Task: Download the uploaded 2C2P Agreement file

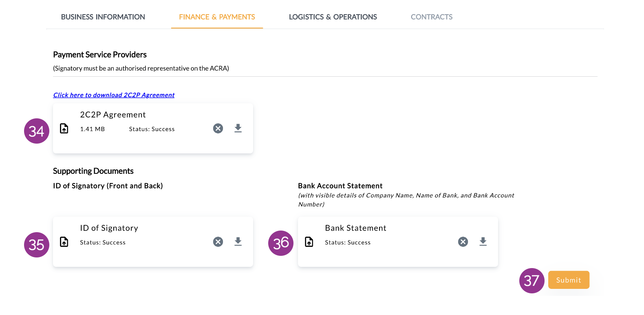Action: [238, 129]
